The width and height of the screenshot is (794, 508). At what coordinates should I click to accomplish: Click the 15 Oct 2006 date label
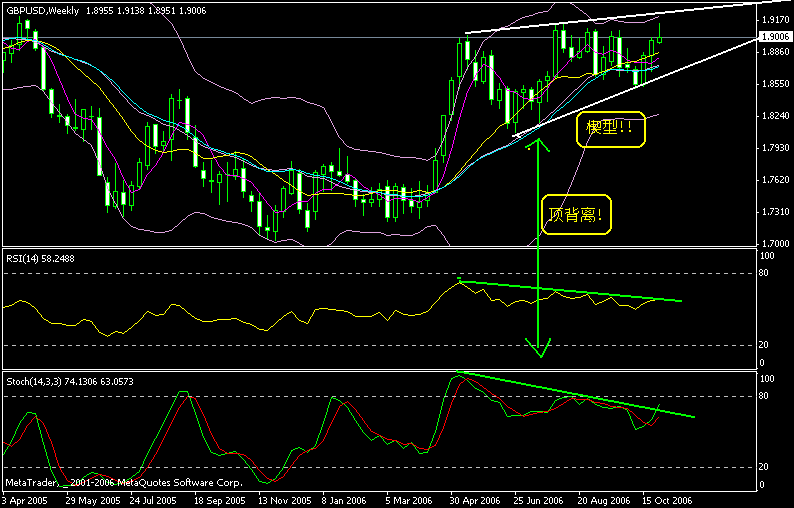coord(667,501)
